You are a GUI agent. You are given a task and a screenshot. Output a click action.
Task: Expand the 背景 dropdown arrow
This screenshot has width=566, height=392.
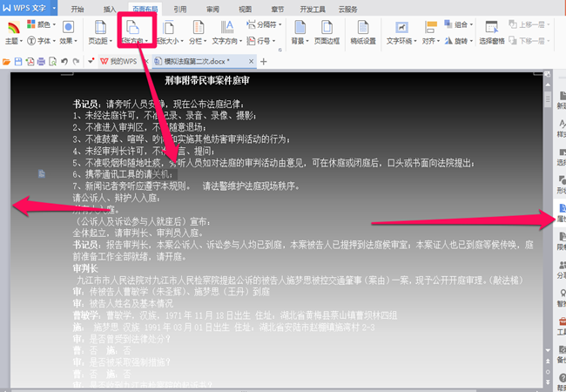coord(307,41)
